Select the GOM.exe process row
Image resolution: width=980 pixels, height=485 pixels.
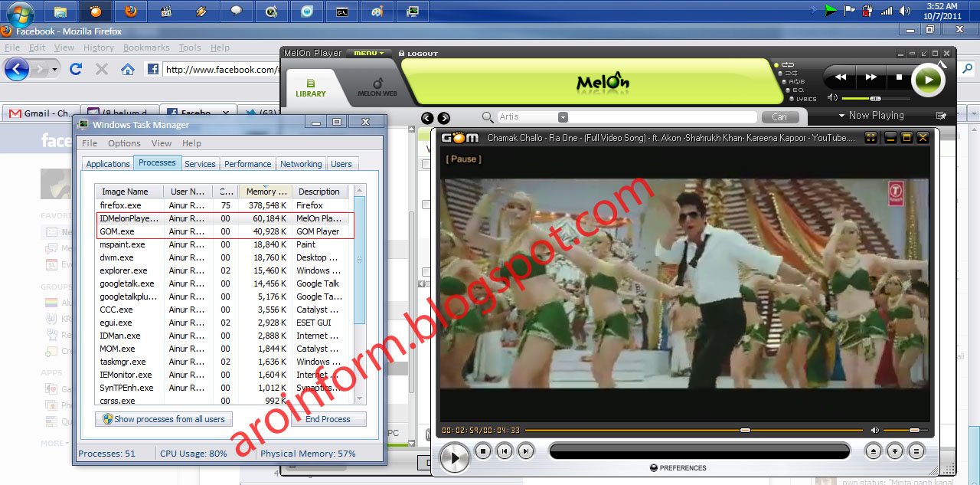point(224,231)
